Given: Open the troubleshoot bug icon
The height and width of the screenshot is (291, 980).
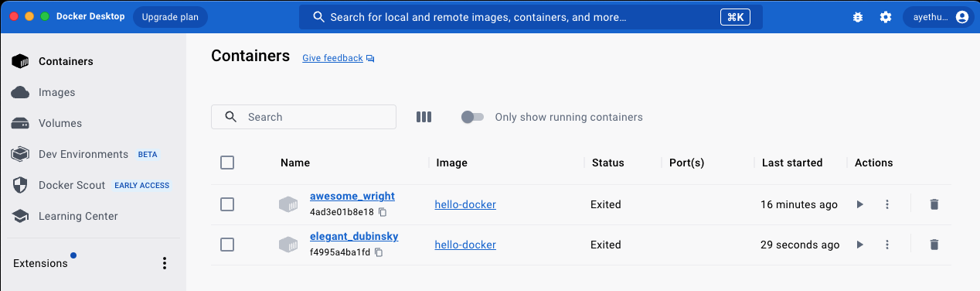Looking at the screenshot, I should point(858,17).
